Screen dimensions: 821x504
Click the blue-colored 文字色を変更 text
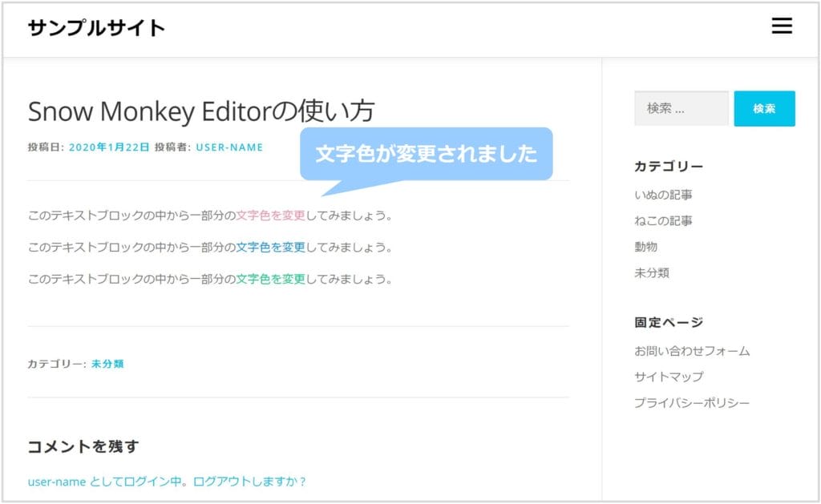point(271,248)
